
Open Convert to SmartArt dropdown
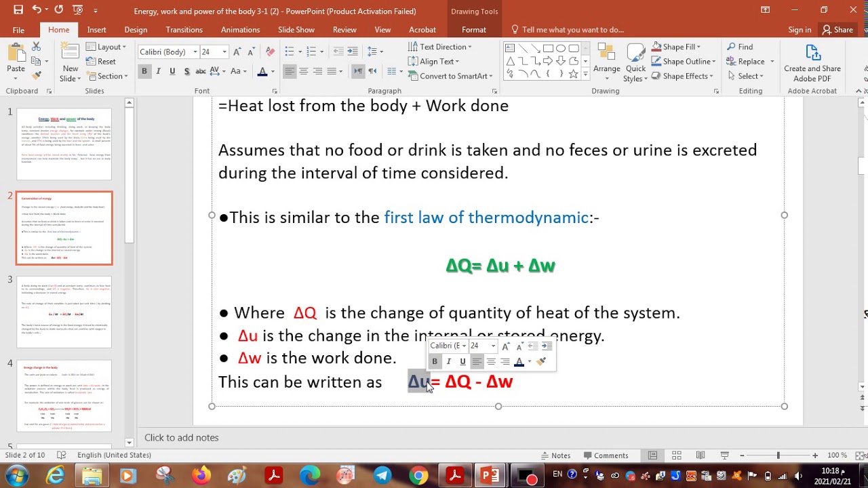click(x=450, y=76)
